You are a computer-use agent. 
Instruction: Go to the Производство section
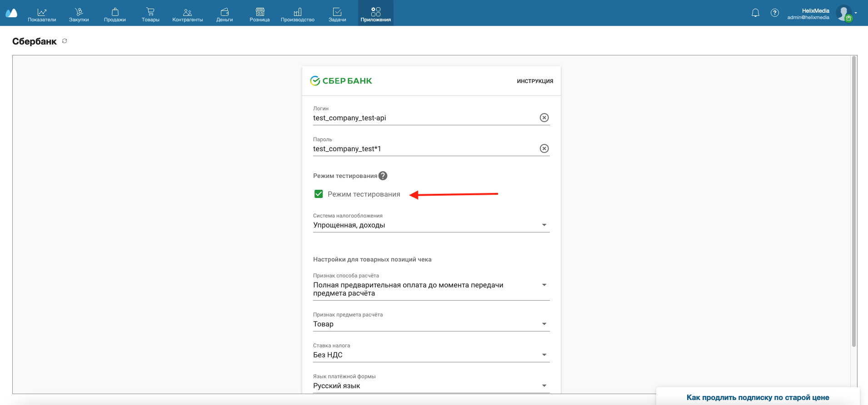[x=298, y=15]
